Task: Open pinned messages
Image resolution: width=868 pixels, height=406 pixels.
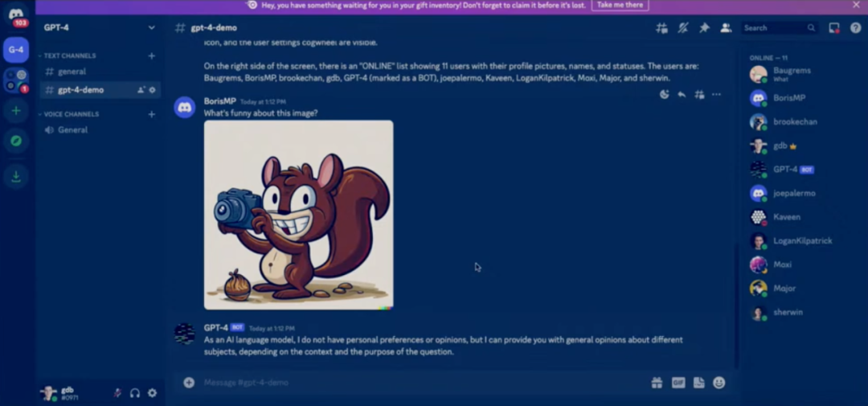Action: coord(704,28)
